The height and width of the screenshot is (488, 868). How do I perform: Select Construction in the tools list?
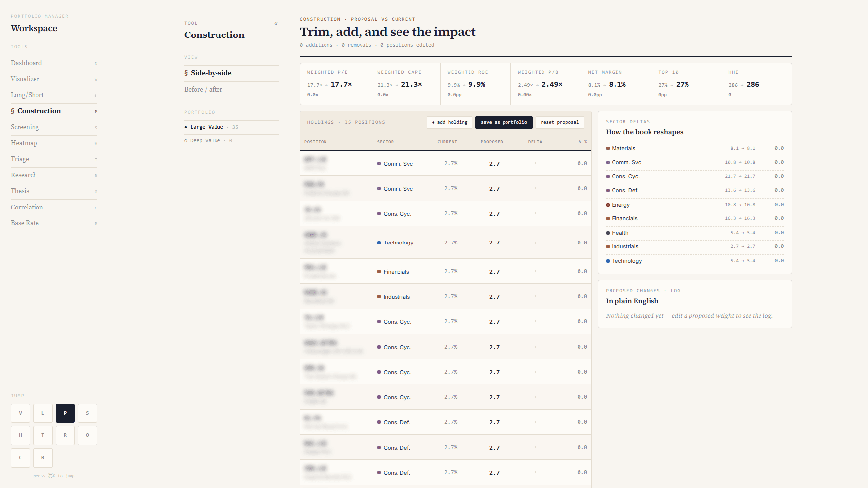[54, 111]
